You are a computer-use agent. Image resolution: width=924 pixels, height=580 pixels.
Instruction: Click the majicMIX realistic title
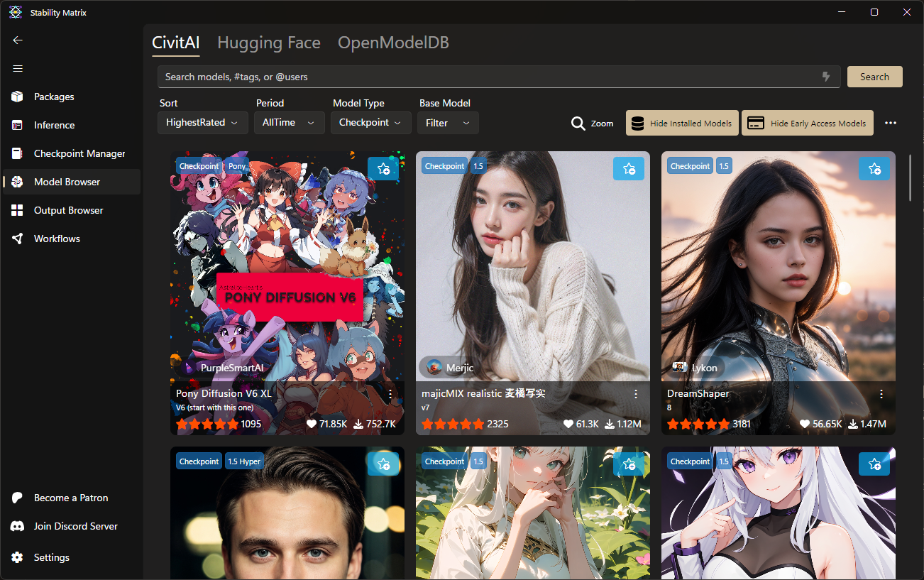483,393
